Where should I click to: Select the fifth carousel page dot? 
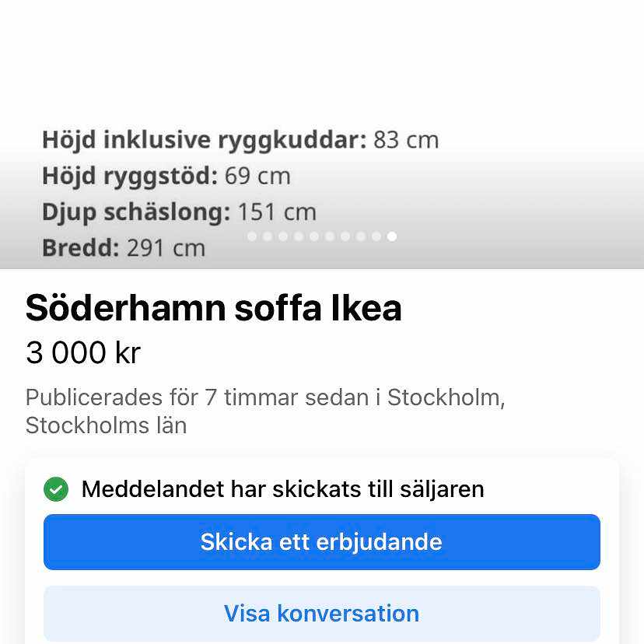pyautogui.click(x=314, y=236)
